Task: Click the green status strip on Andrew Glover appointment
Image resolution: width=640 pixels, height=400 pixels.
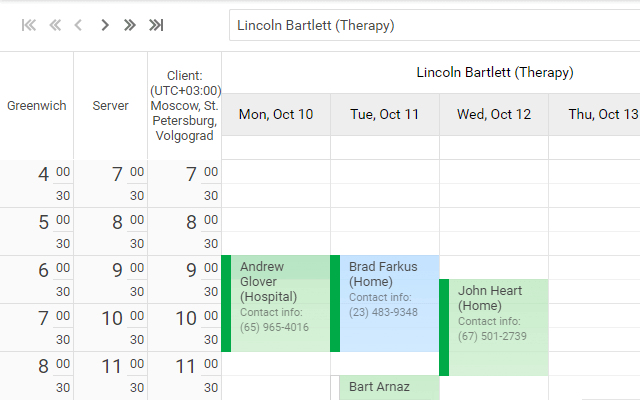Action: pyautogui.click(x=226, y=304)
